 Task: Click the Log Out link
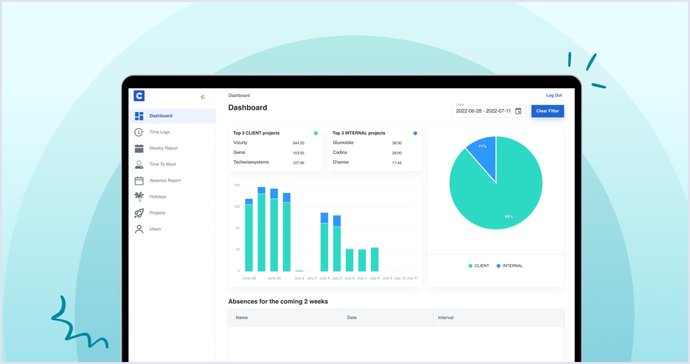[554, 95]
